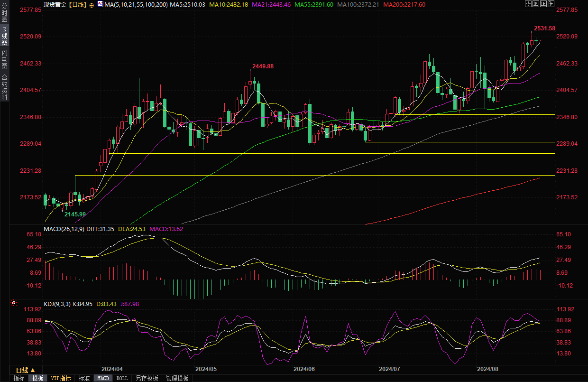The image size is (588, 382).
Task: Open the 闪电图 sidebar view
Action: pyautogui.click(x=4, y=59)
